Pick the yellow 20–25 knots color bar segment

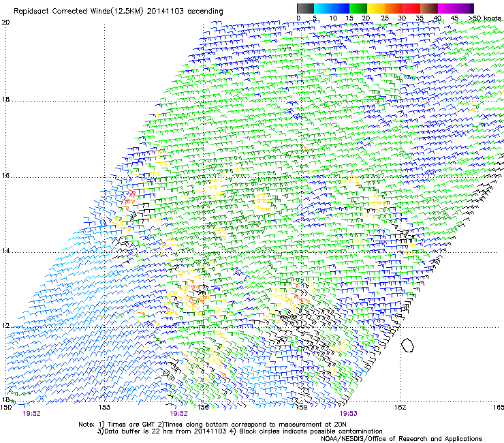click(376, 8)
